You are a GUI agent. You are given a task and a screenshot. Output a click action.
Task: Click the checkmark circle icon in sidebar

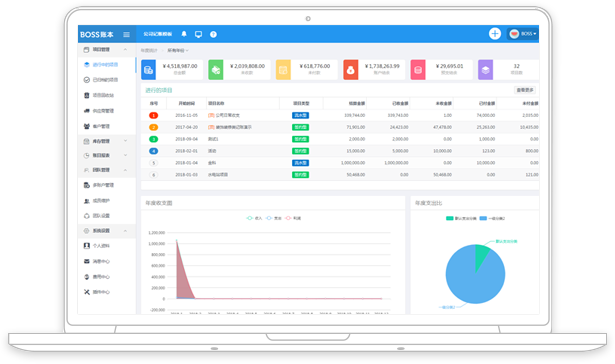coord(87,80)
